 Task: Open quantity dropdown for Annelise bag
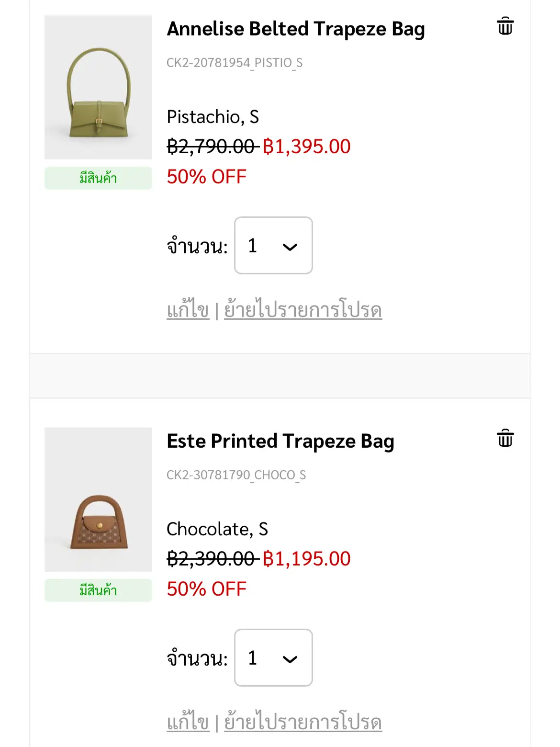(273, 245)
